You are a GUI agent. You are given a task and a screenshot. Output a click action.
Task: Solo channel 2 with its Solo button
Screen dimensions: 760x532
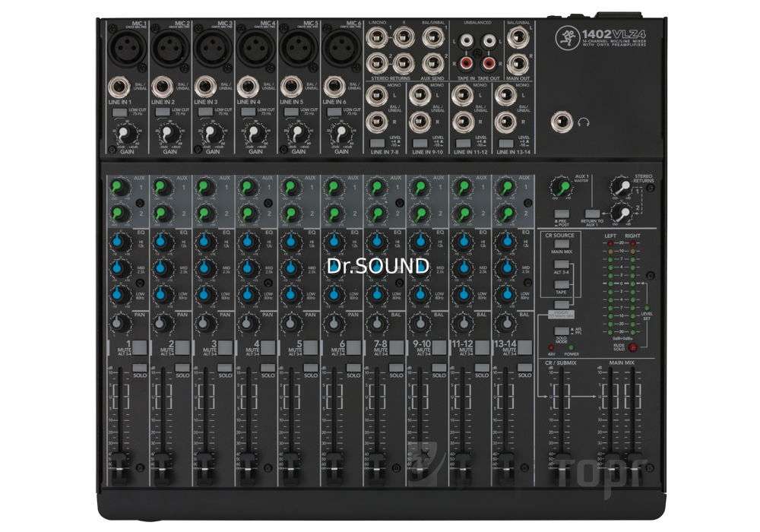182,367
